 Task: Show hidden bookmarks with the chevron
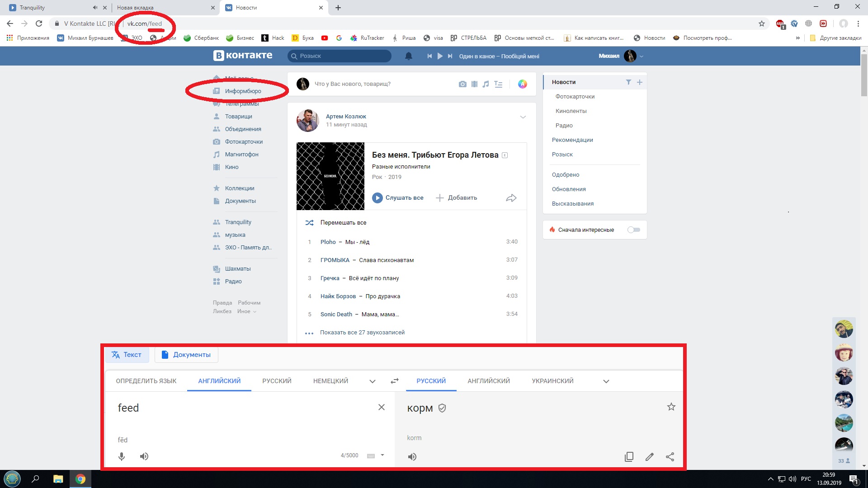(x=798, y=38)
